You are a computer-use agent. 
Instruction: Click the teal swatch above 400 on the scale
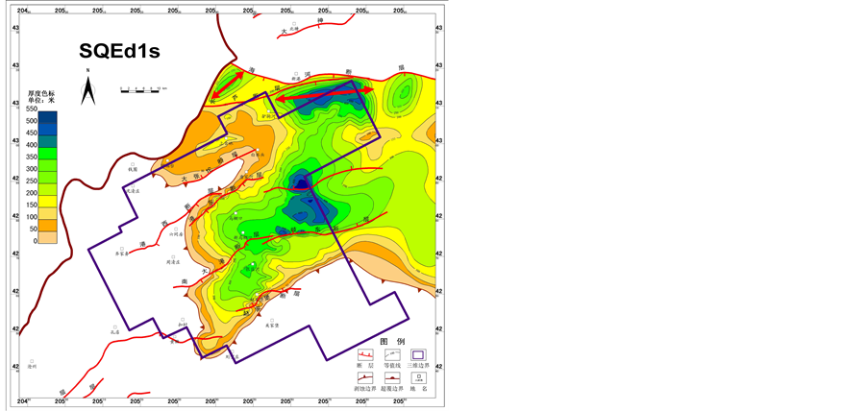[x=48, y=139]
